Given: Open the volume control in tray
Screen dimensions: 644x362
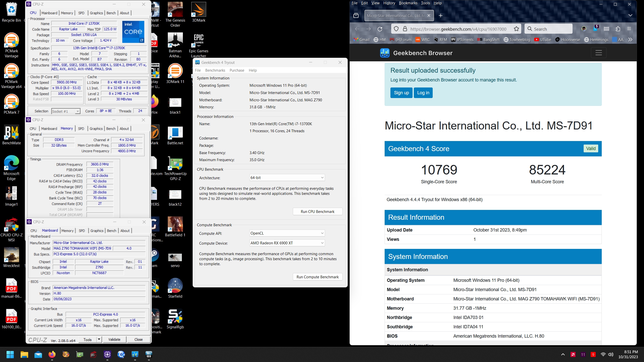Looking at the screenshot, I should (x=611, y=354).
